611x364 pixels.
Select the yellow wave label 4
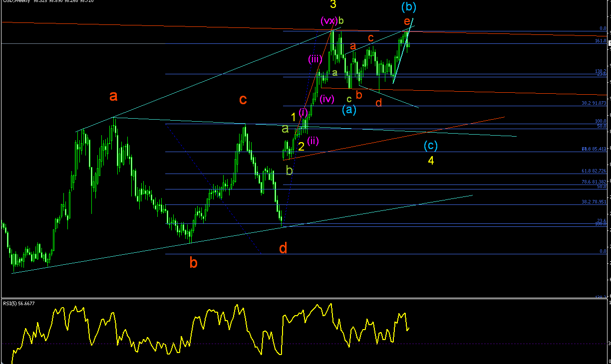tap(431, 161)
